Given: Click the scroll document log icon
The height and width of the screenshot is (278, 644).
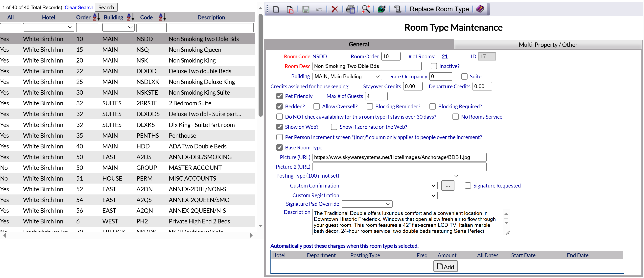Looking at the screenshot, I should point(398,9).
